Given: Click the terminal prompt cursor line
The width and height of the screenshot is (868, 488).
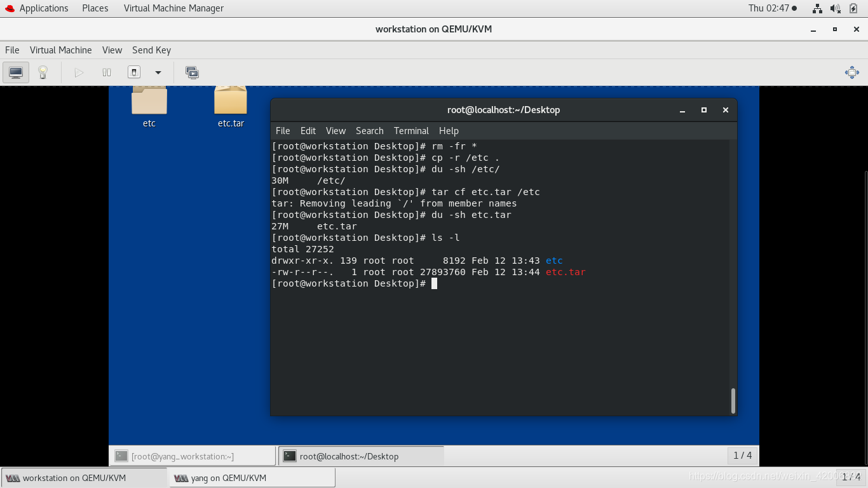Looking at the screenshot, I should point(354,283).
